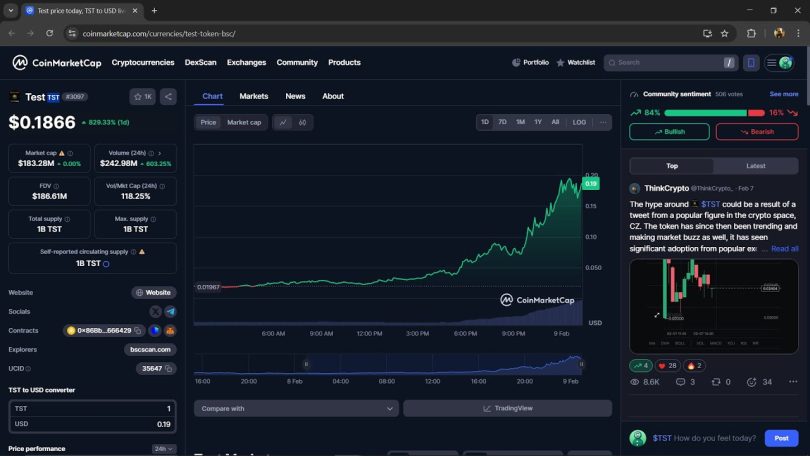Switch sentiment feed to Latest
This screenshot has height=456, width=810.
tap(756, 166)
